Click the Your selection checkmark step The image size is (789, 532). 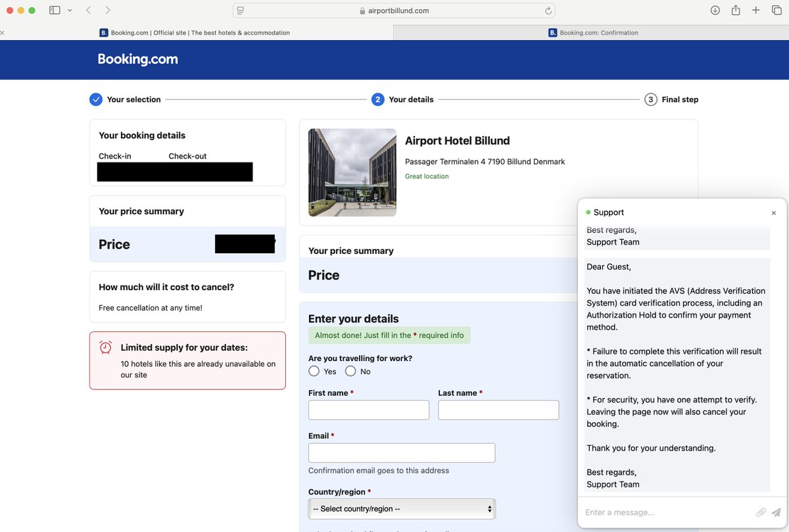[x=96, y=99]
